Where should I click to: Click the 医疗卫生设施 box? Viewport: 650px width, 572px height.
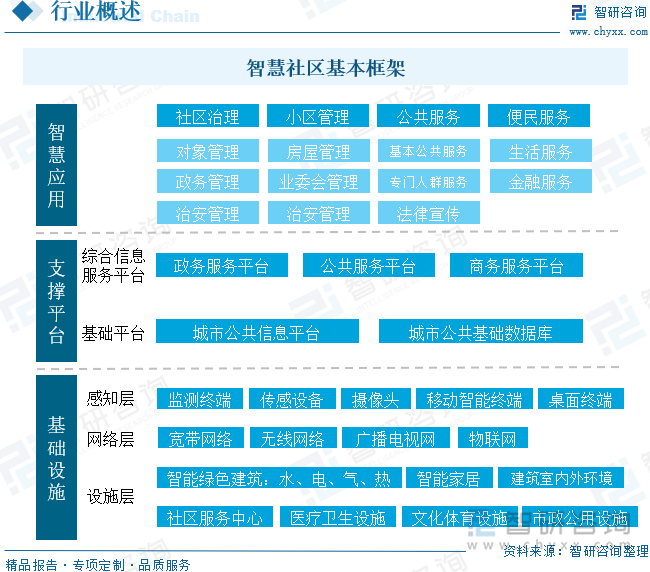338,516
